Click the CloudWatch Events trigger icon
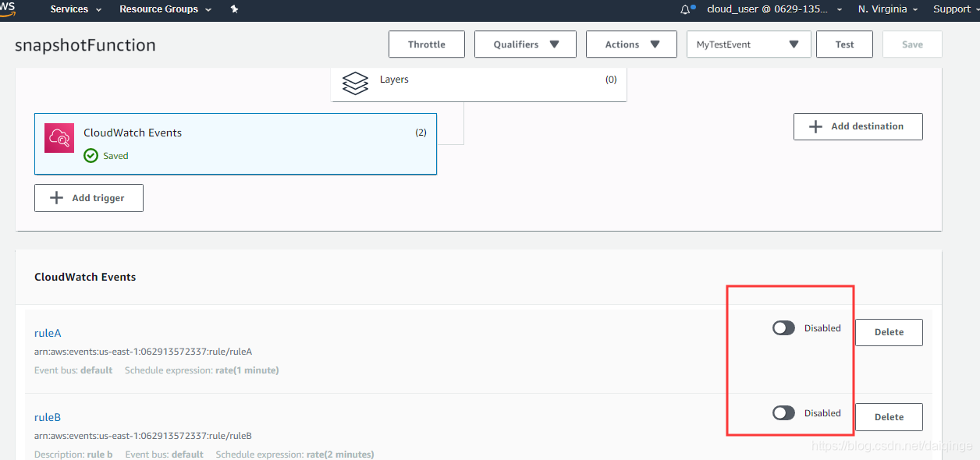 (59, 138)
